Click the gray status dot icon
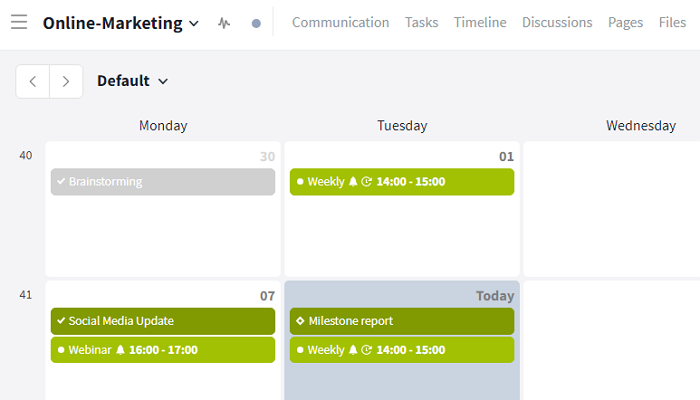This screenshot has height=400, width=700. pyautogui.click(x=256, y=23)
